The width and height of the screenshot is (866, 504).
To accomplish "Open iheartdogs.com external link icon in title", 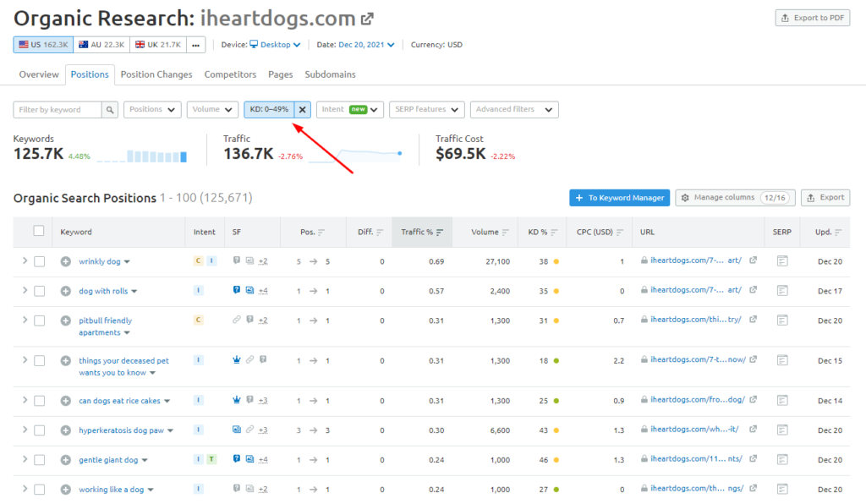I will pyautogui.click(x=367, y=19).
